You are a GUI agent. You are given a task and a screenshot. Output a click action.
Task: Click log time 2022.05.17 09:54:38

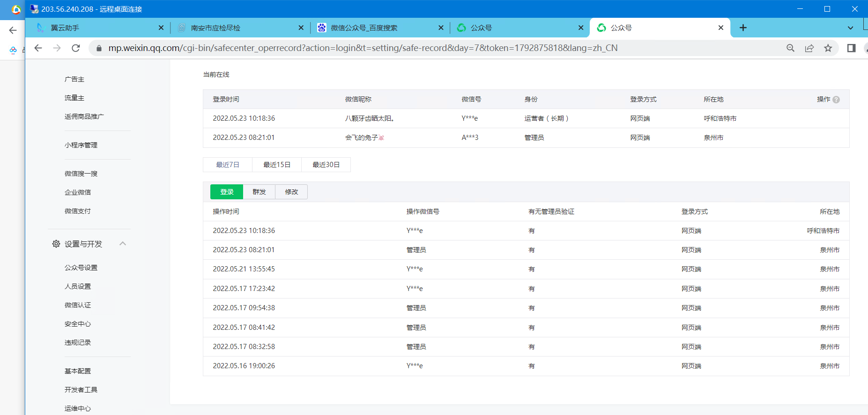pyautogui.click(x=244, y=308)
